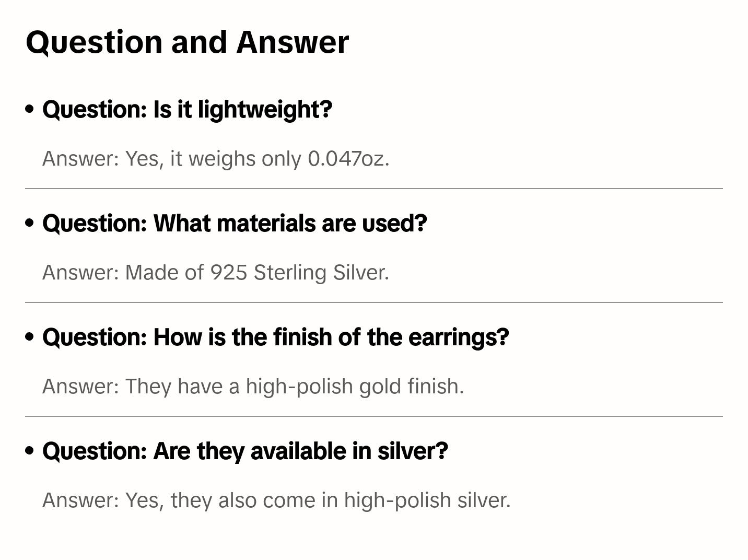Click the answer about weighing only 0.047oz

click(216, 158)
